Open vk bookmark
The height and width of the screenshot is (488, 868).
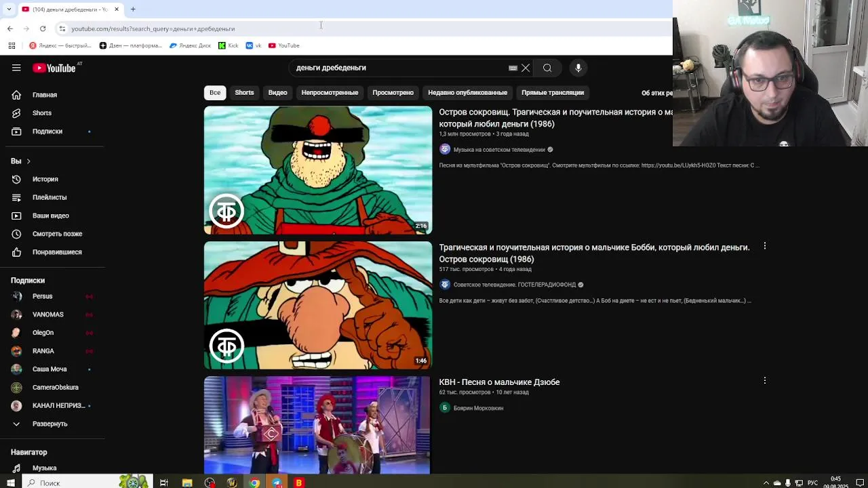(x=254, y=45)
